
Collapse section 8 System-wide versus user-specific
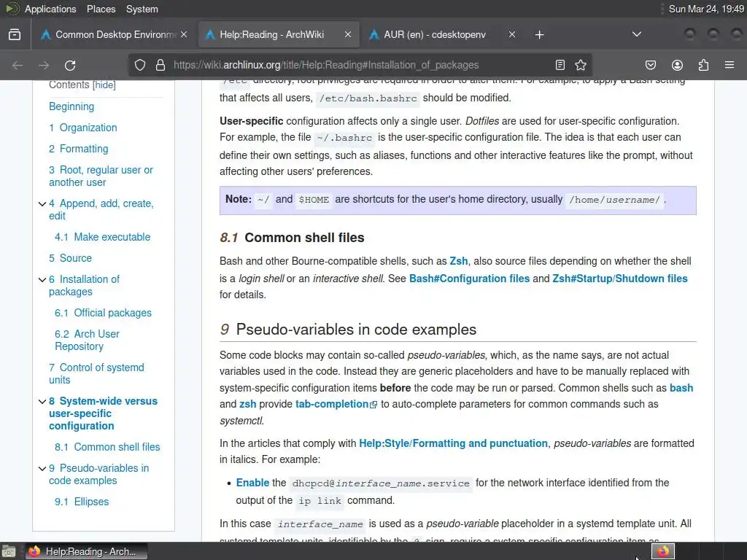tap(42, 402)
